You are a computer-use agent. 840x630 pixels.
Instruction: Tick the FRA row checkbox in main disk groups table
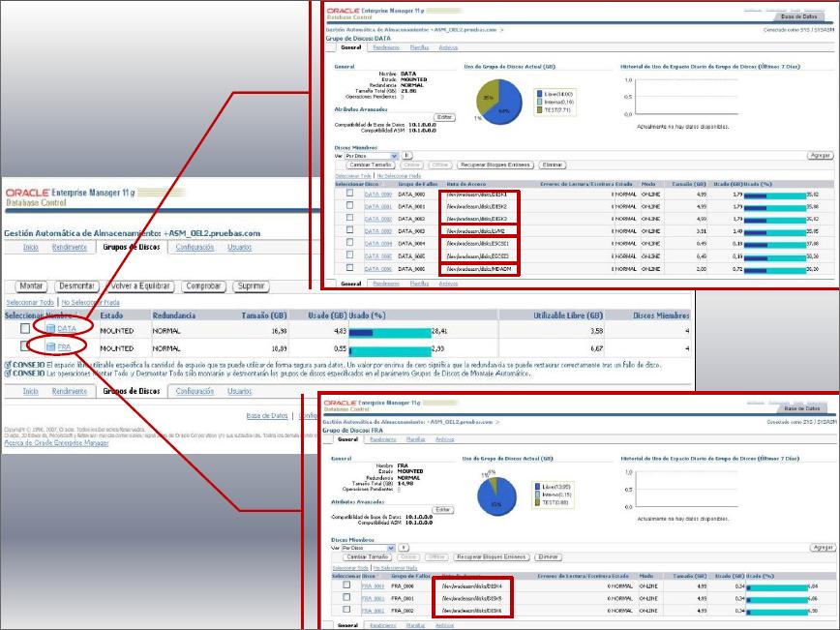click(x=24, y=346)
